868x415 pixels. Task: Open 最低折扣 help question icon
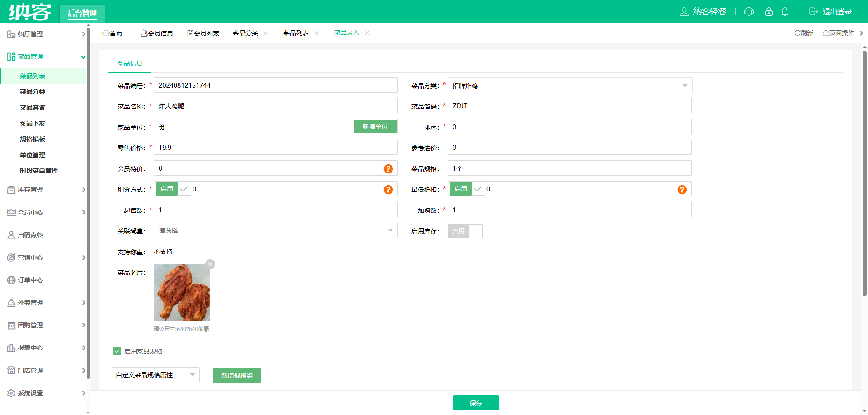pos(682,190)
